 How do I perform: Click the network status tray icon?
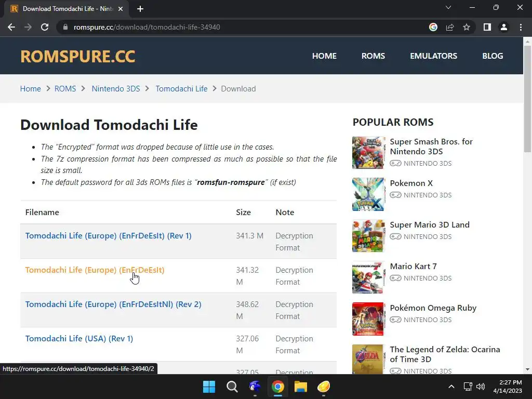tap(468, 387)
